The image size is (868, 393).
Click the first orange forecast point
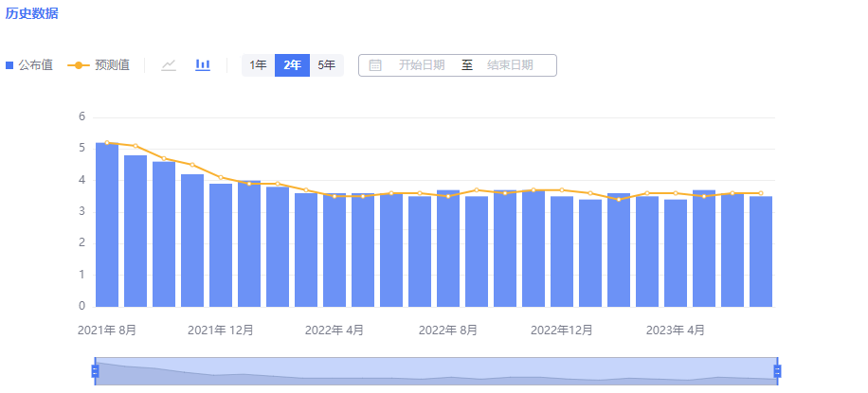pyautogui.click(x=107, y=142)
